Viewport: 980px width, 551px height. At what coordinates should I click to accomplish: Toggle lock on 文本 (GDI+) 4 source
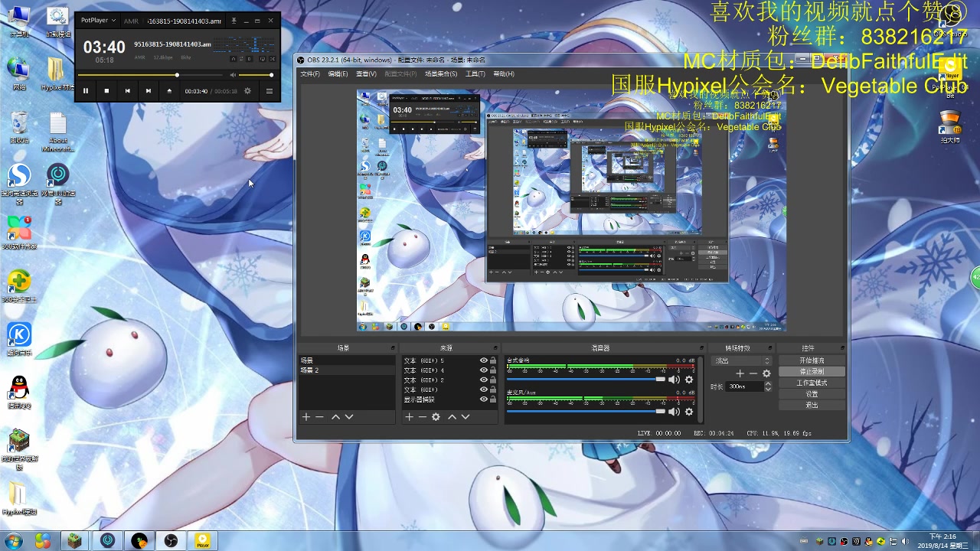(x=493, y=370)
